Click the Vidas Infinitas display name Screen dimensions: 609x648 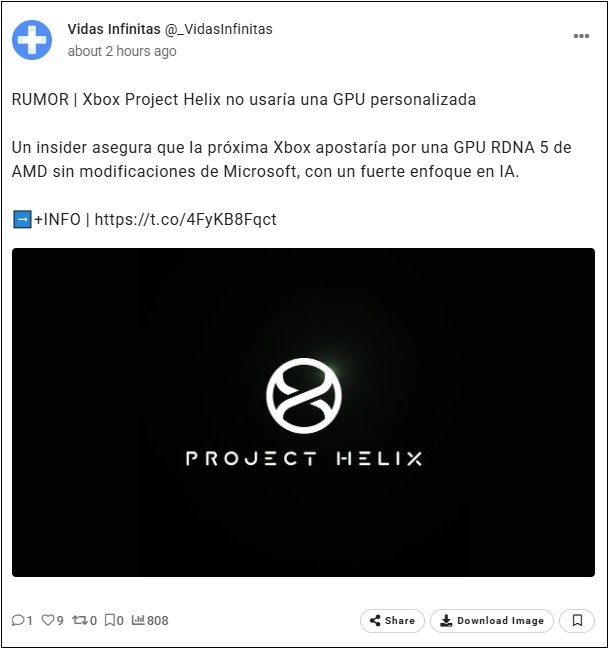(114, 29)
